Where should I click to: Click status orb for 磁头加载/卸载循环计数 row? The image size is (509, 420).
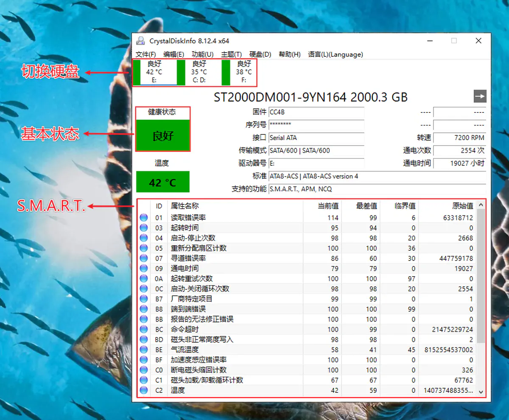click(x=144, y=380)
